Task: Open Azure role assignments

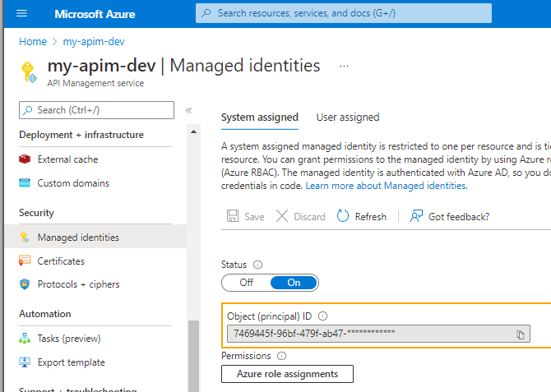Action: point(288,374)
